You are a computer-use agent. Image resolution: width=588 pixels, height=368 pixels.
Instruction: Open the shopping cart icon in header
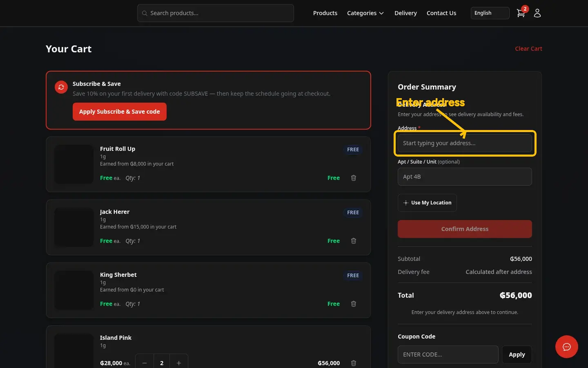[521, 13]
